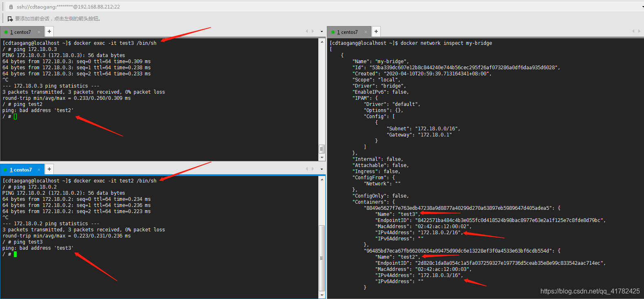Close the centos7 tab above the network inspect terminal

click(366, 32)
